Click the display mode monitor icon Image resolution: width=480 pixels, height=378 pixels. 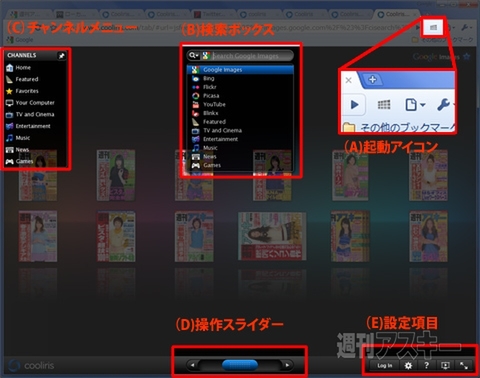(445, 366)
